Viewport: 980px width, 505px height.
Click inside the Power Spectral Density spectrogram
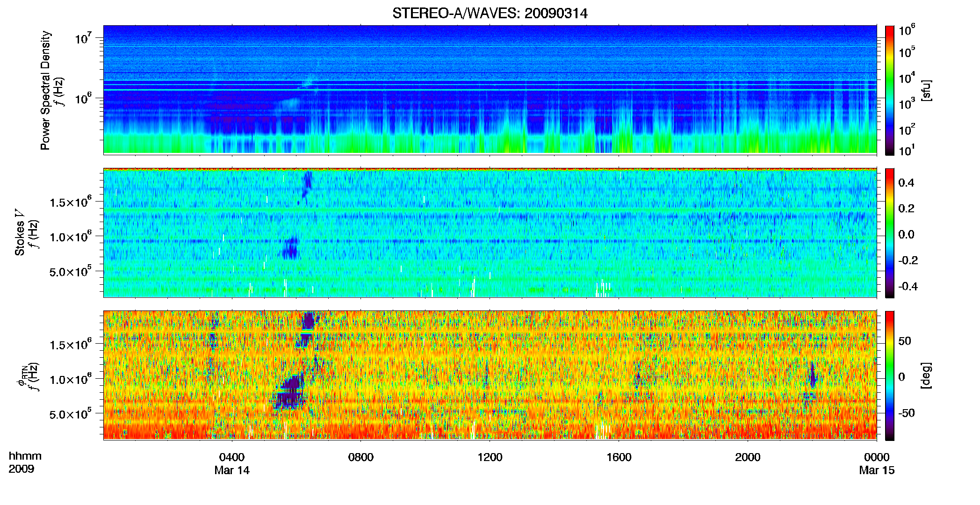tap(490, 90)
